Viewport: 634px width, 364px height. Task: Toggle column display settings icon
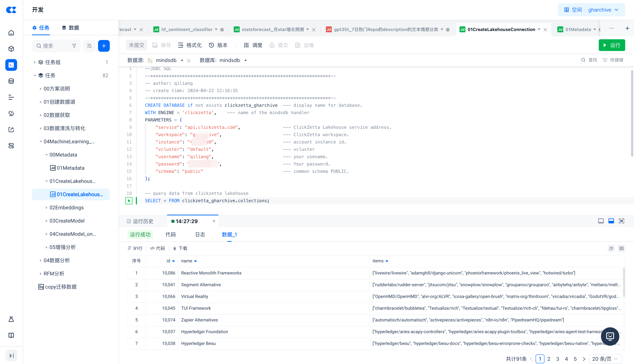[621, 248]
